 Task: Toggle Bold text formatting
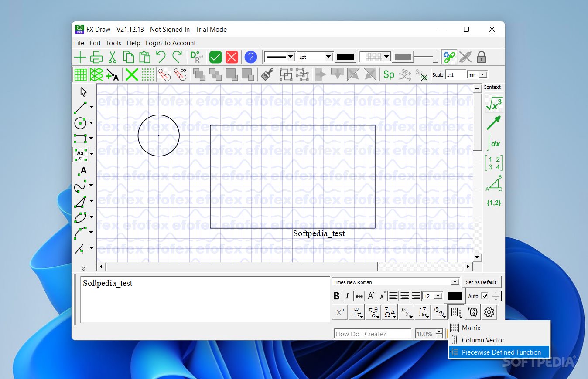[x=336, y=296]
